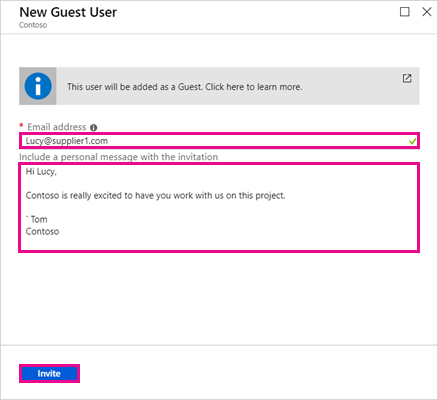Image resolution: width=438 pixels, height=400 pixels.
Task: Click the green validation checkmark in email field
Action: coord(412,141)
